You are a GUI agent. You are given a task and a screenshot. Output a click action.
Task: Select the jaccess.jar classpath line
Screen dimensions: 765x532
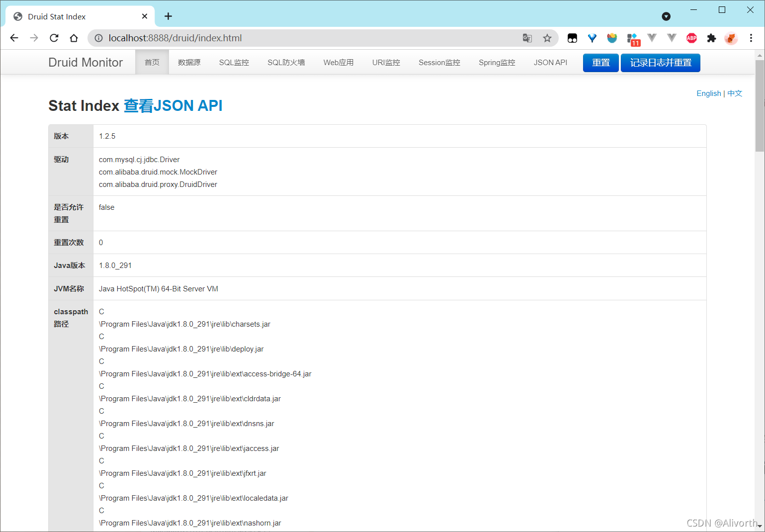click(189, 448)
